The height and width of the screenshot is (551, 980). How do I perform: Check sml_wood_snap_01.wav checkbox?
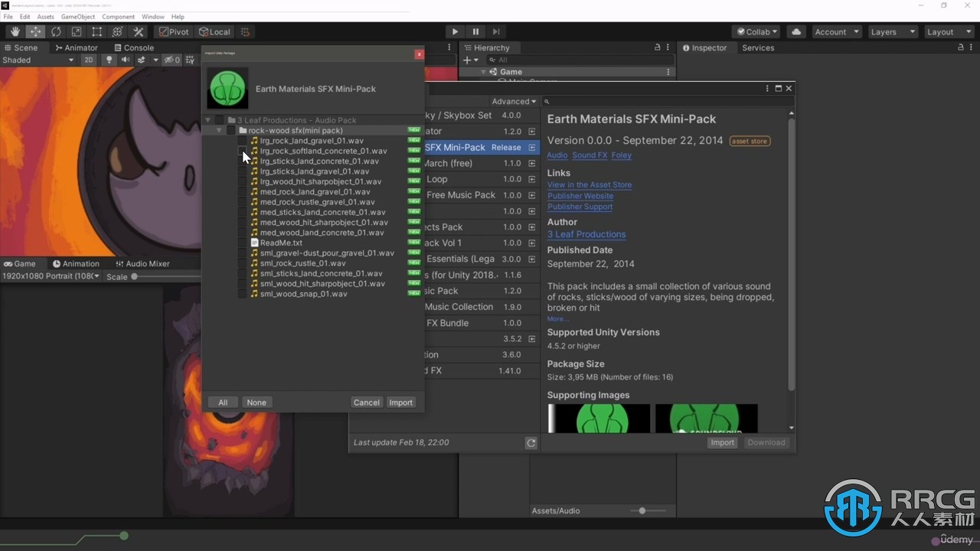coord(243,294)
